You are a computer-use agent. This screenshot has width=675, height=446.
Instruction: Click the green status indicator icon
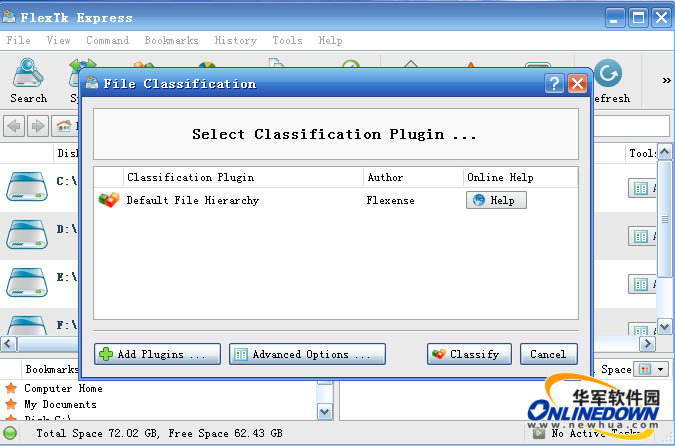pyautogui.click(x=10, y=433)
